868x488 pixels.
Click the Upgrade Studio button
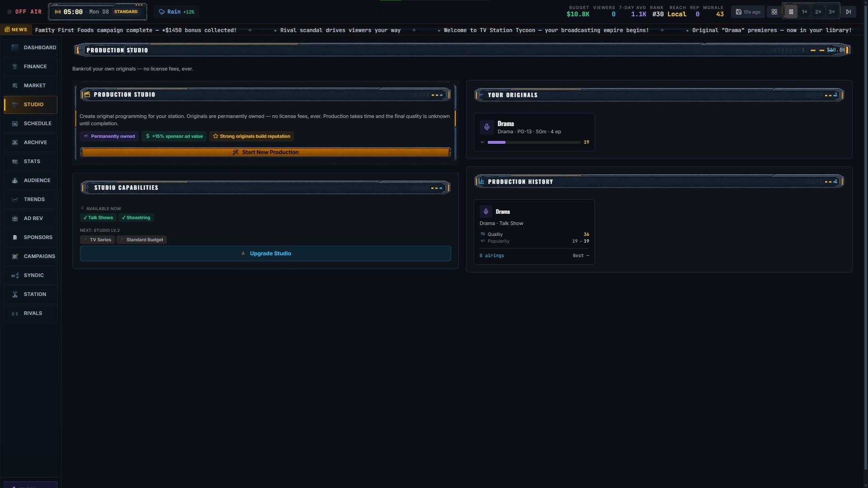tap(265, 253)
